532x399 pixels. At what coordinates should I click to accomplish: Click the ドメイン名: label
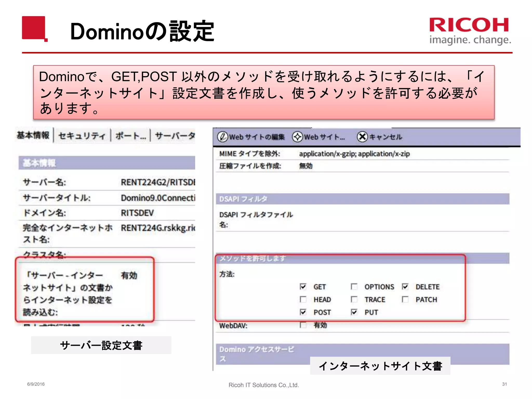tap(44, 213)
